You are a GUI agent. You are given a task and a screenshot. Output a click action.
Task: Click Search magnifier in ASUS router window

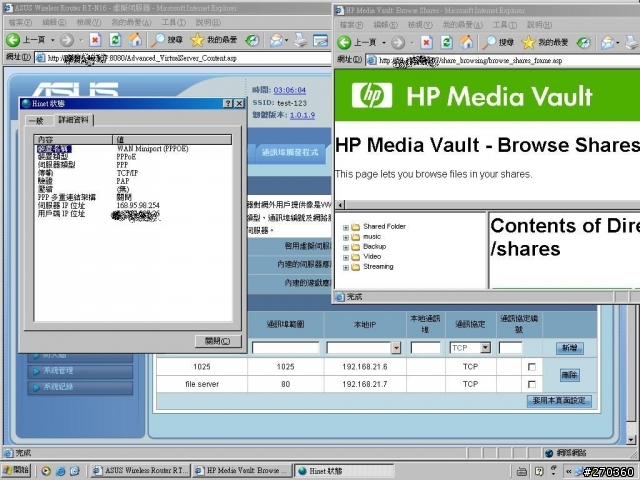click(x=157, y=40)
